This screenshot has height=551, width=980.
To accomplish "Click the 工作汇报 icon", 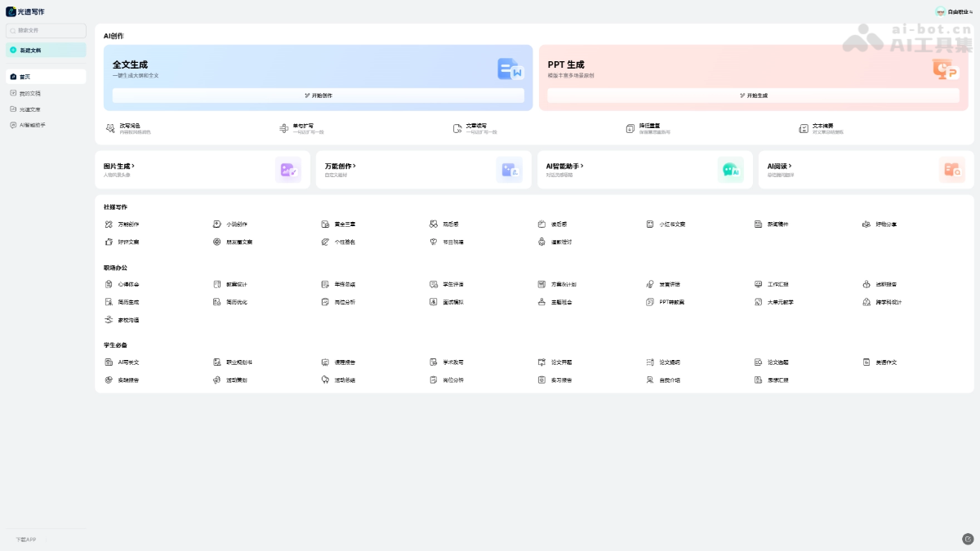I will 759,284.
